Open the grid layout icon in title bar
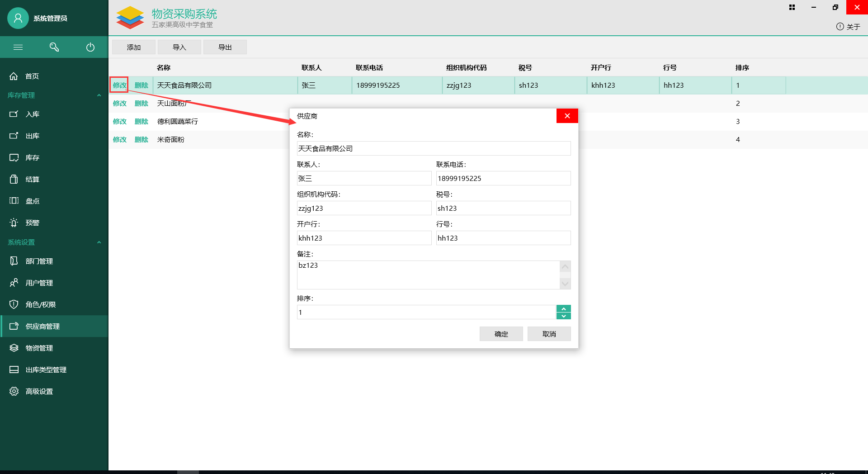This screenshot has width=868, height=474. [792, 7]
